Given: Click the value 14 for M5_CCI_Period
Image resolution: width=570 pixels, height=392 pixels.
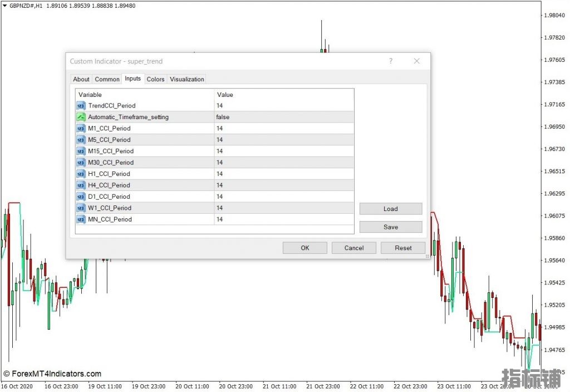Looking at the screenshot, I should tap(219, 140).
